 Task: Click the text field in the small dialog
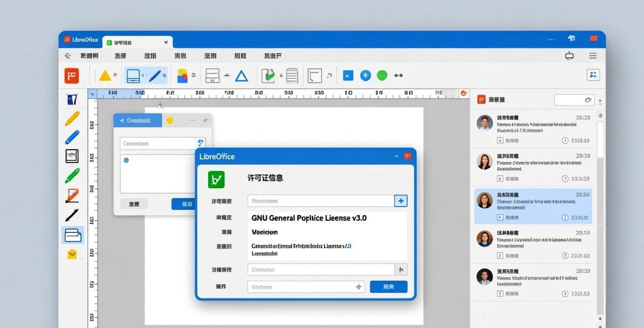(158, 144)
